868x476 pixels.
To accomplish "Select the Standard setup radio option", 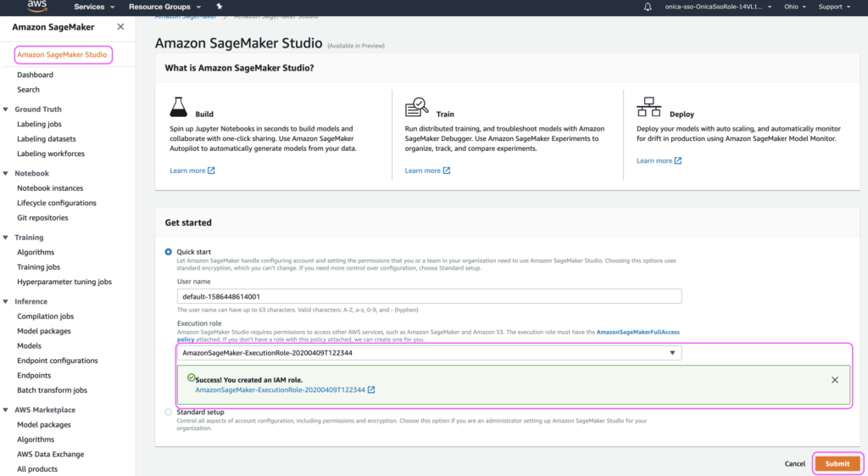I will [169, 412].
